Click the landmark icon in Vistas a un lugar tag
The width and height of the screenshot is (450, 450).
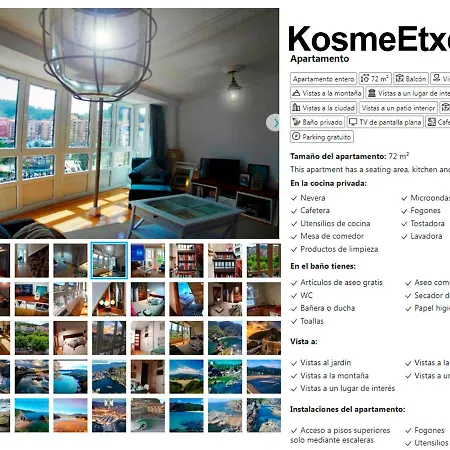point(372,93)
